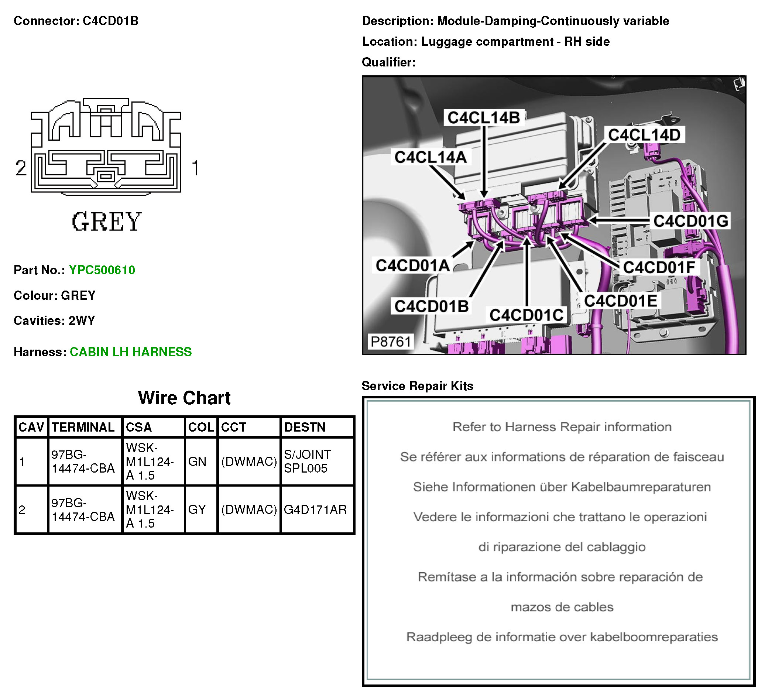
Task: Click the P8761 image reference tag
Action: click(x=391, y=342)
